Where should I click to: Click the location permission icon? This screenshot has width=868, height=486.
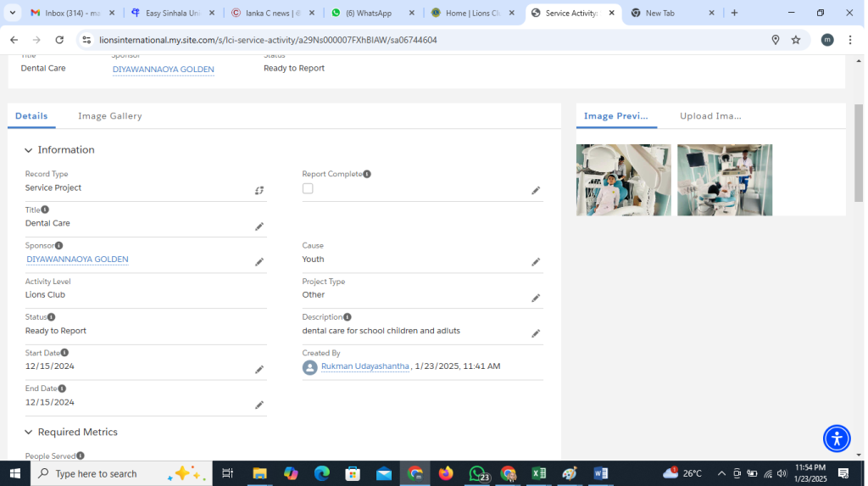[775, 40]
